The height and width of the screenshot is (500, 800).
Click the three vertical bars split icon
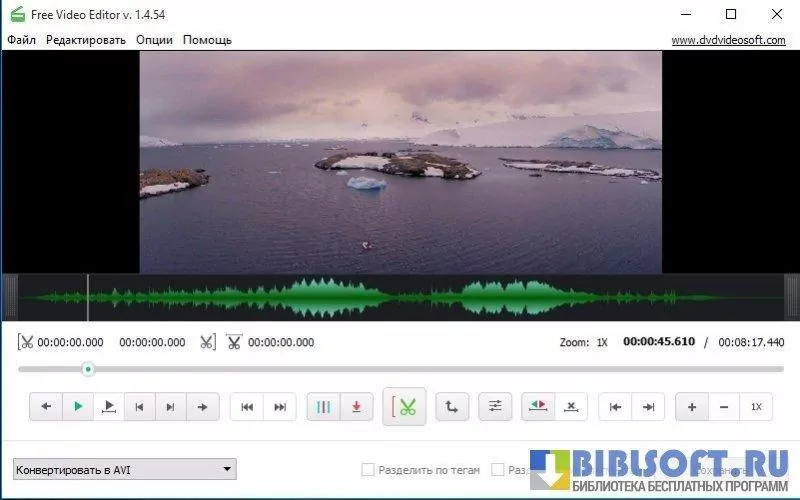pyautogui.click(x=323, y=407)
